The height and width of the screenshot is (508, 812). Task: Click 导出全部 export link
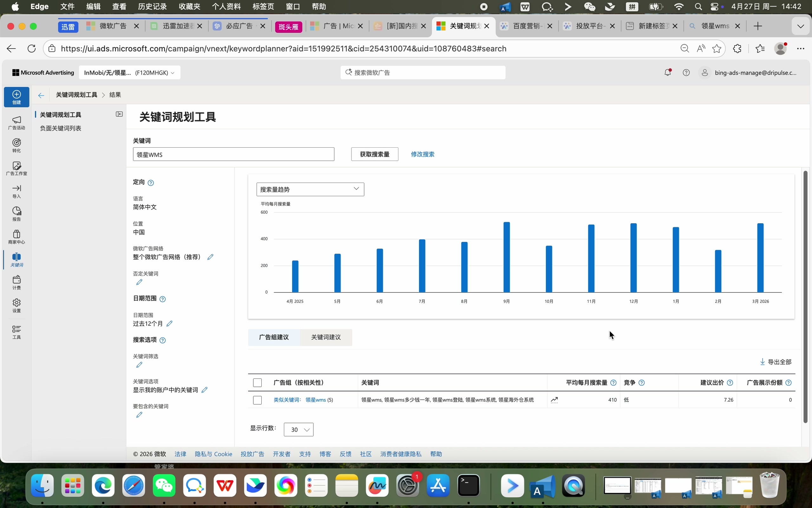click(776, 362)
